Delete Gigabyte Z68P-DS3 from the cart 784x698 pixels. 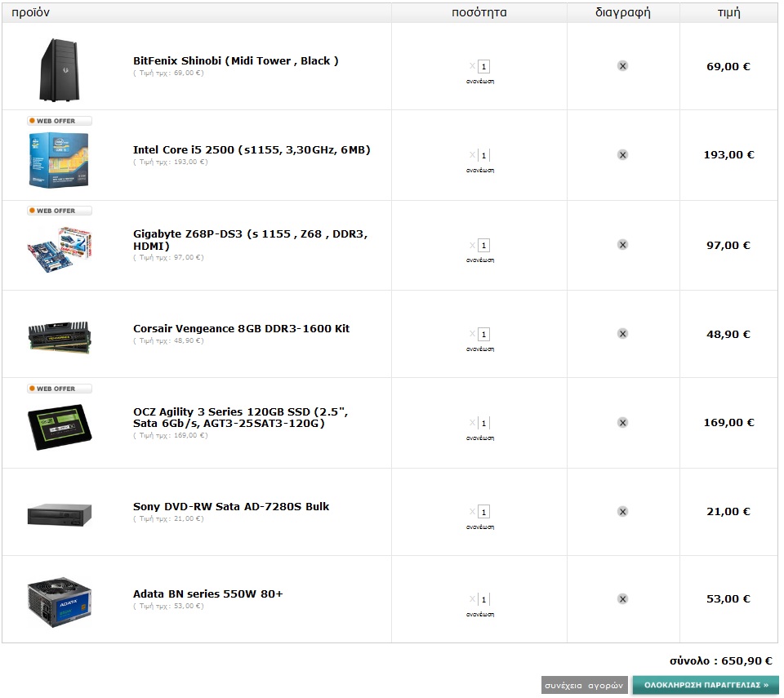point(622,244)
